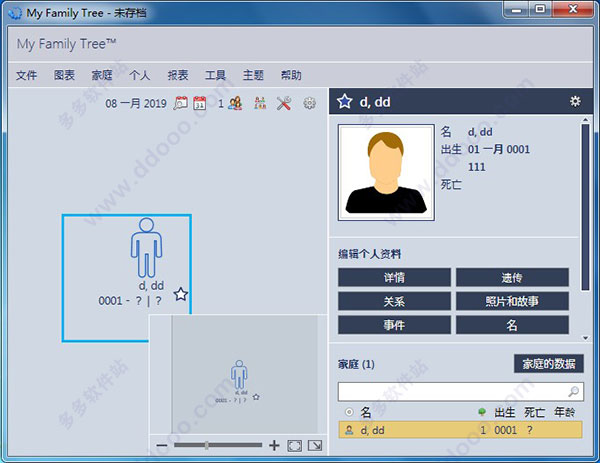600x463 pixels.
Task: Toggle the star on the d, dd tree node
Action: coord(181,294)
